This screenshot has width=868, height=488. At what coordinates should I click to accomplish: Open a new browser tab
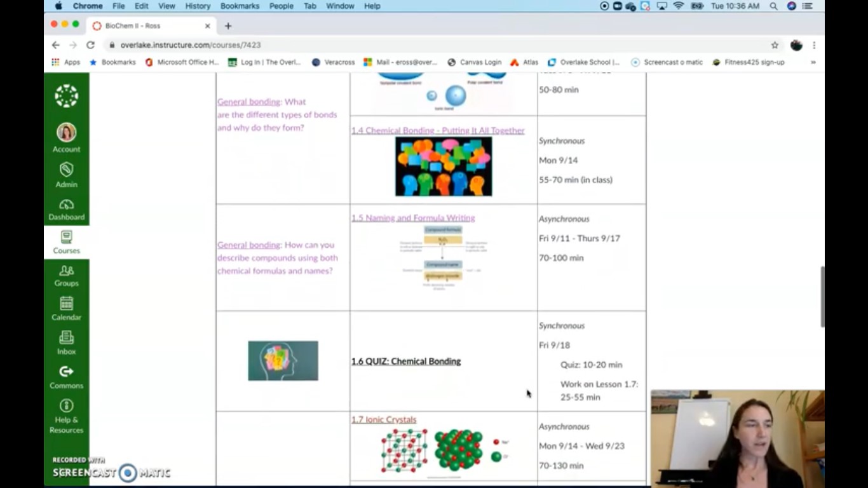[x=228, y=26]
